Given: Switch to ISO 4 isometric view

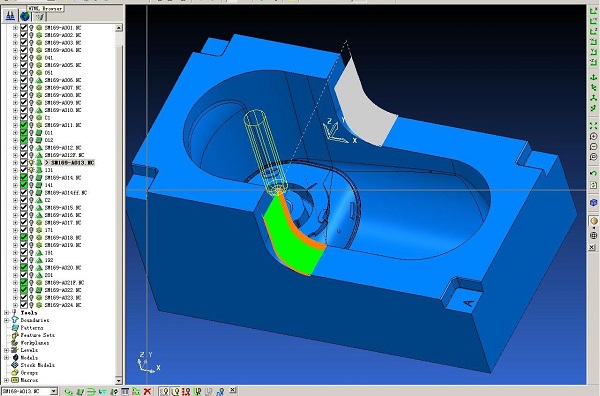Looking at the screenshot, I should coord(593,109).
